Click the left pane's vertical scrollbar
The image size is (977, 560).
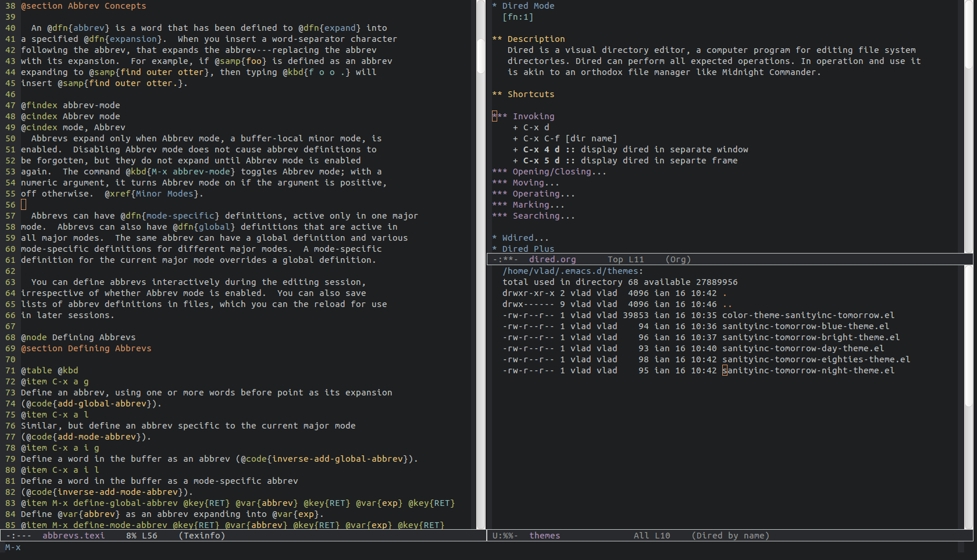(x=481, y=55)
